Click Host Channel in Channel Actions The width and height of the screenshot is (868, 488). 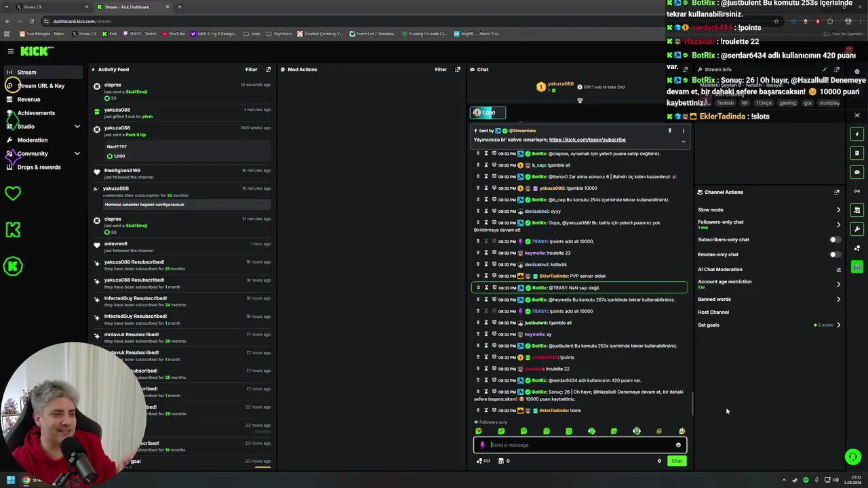[x=713, y=312]
